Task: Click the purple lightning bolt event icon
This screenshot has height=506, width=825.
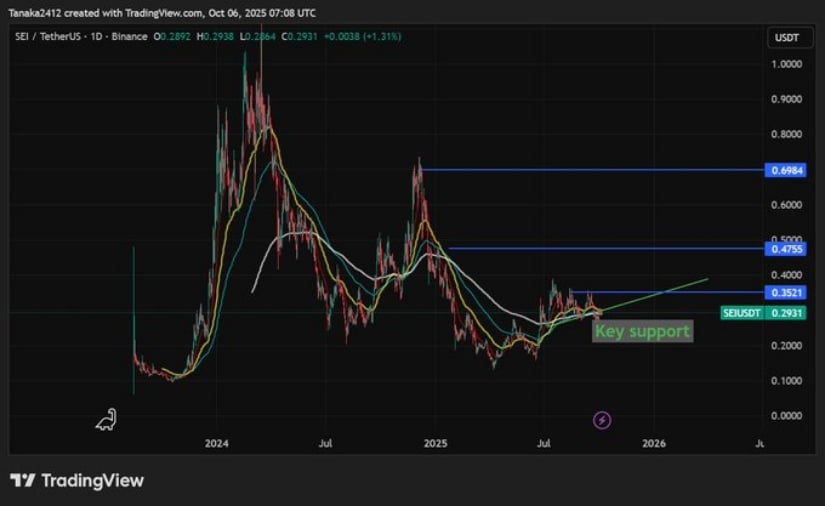Action: point(602,420)
